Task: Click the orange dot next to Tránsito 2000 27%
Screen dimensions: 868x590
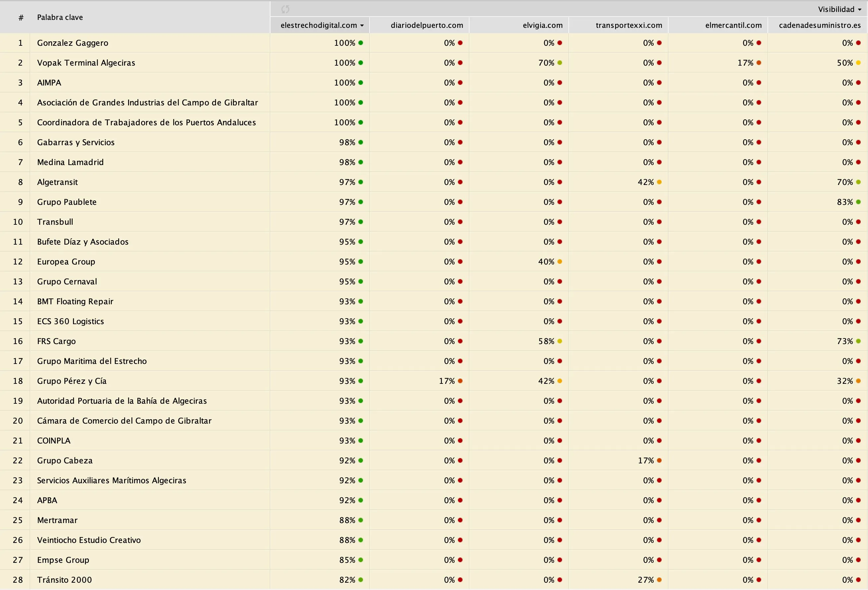Action: (x=659, y=580)
